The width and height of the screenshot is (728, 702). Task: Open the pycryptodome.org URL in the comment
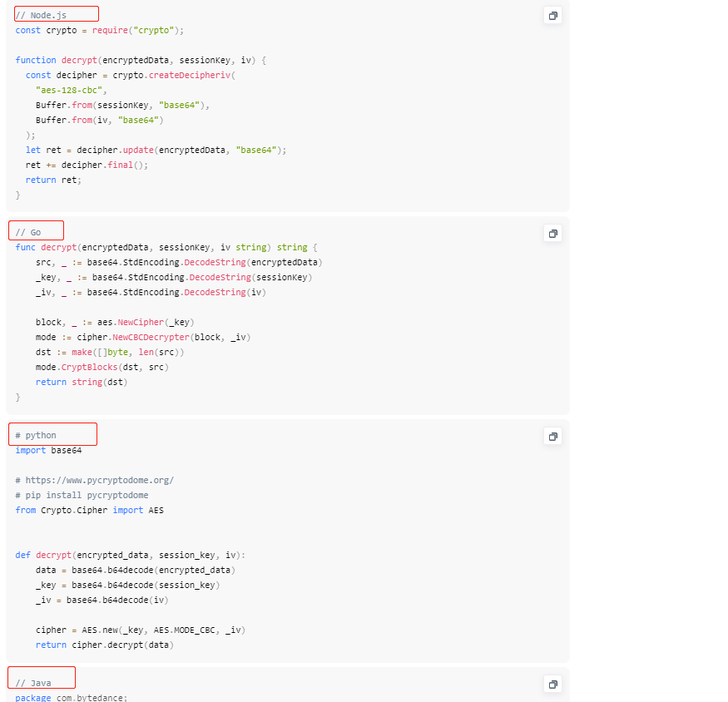99,481
